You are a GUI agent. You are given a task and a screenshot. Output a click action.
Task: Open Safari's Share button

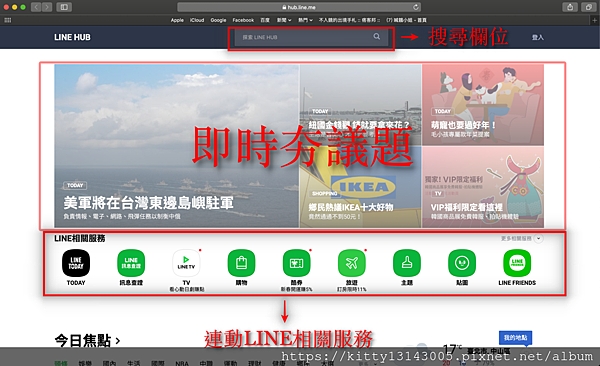pos(570,7)
